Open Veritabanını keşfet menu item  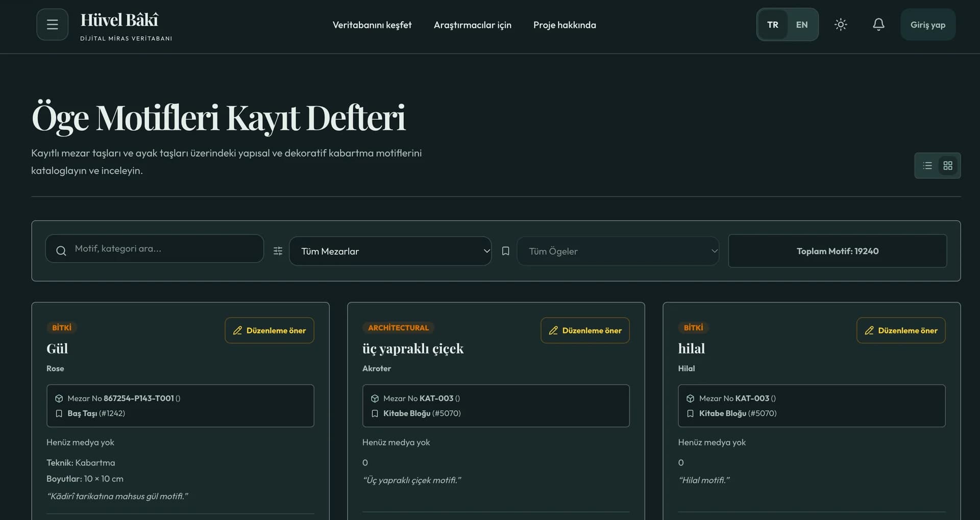(x=372, y=25)
